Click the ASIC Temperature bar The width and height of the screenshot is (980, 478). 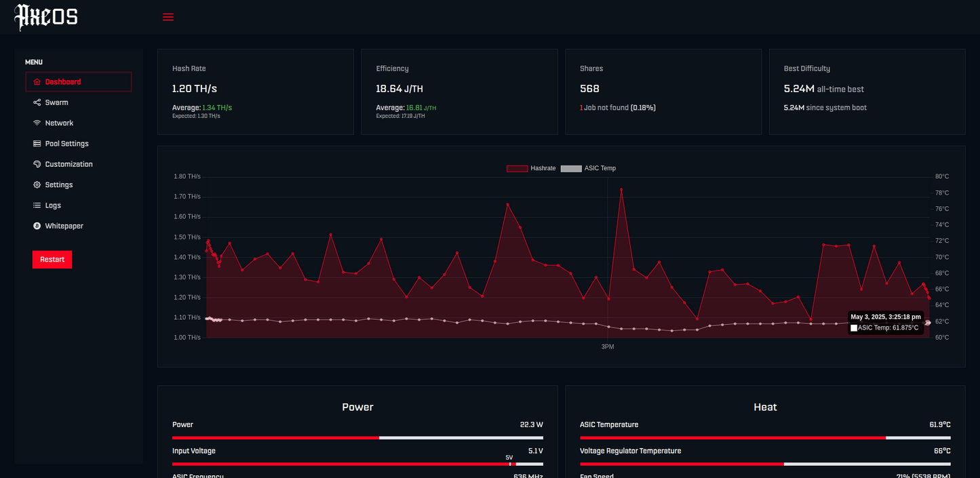click(765, 438)
